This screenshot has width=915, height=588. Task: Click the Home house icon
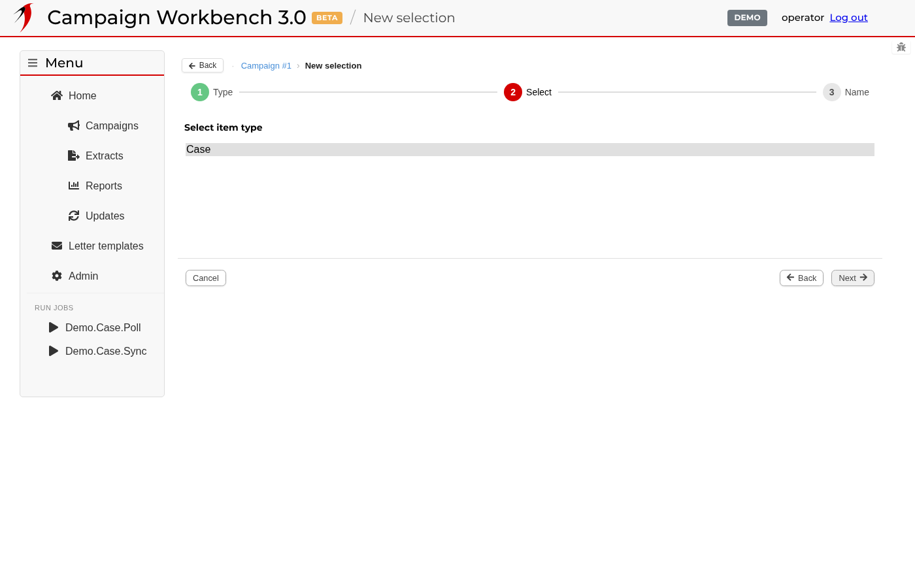tap(57, 95)
